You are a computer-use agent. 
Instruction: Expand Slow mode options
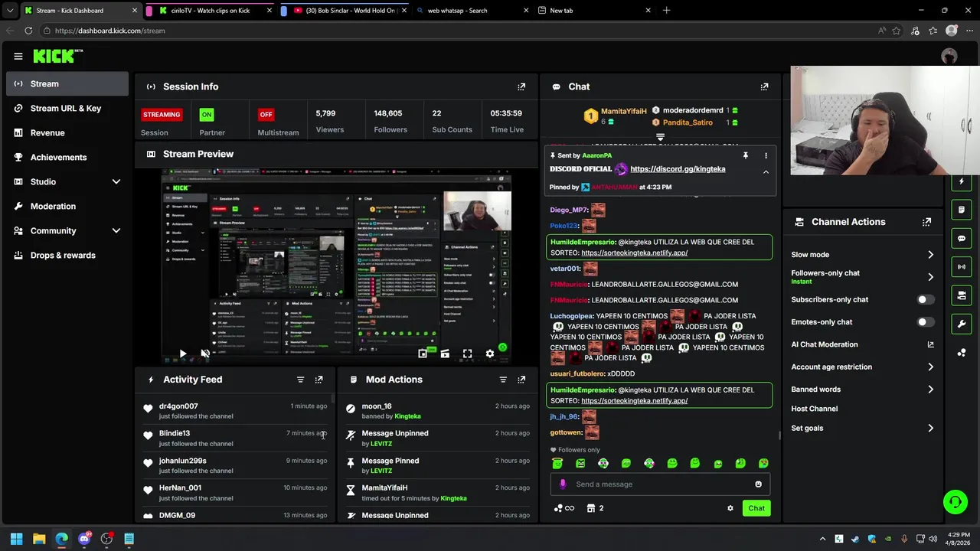click(x=930, y=255)
